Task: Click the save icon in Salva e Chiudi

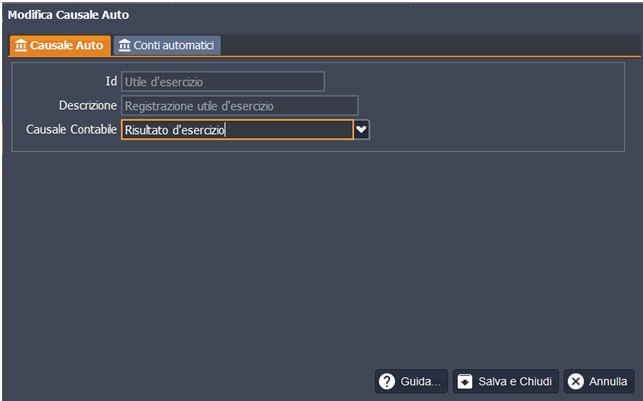Action: [x=465, y=382]
